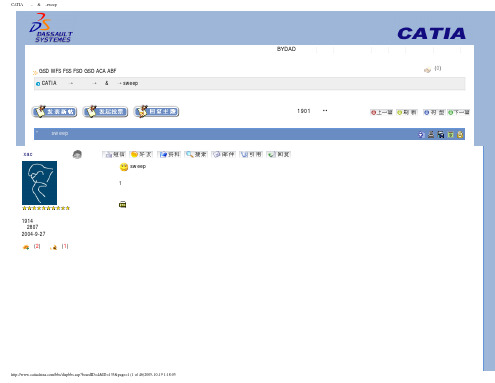Image resolution: width=495 pixels, height=383 pixels.
Task: Click the grey face icon beside xac
Action: point(77,154)
